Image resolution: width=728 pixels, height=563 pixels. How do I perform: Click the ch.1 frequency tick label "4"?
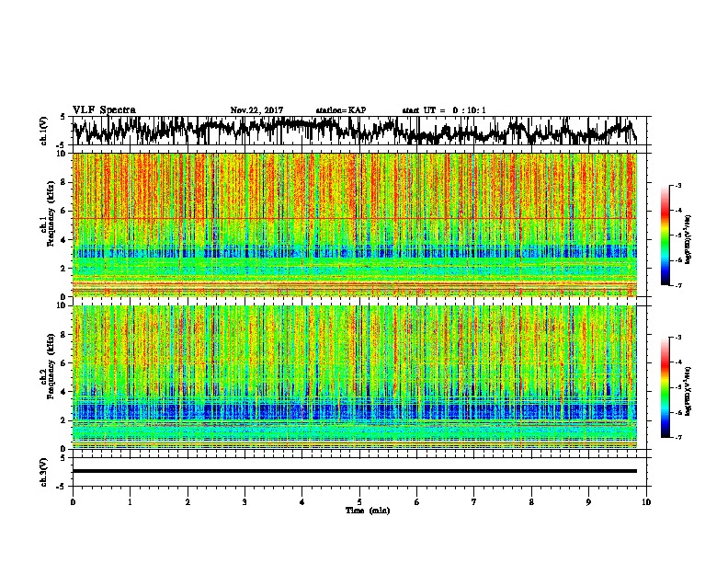[64, 240]
